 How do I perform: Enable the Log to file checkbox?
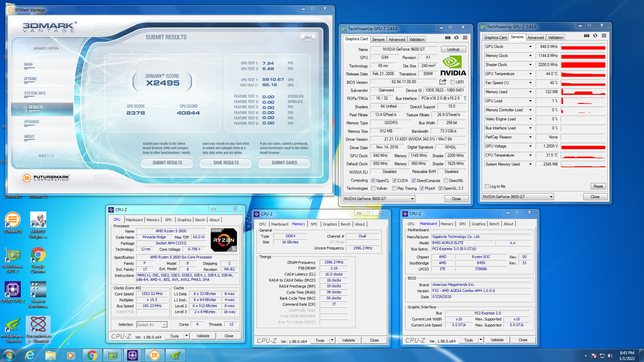[x=487, y=186]
